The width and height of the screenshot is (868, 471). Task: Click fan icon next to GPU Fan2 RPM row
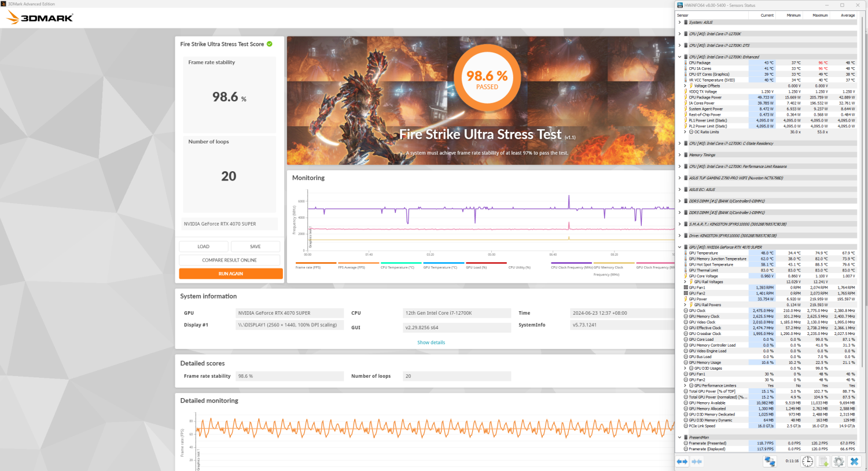coord(686,293)
